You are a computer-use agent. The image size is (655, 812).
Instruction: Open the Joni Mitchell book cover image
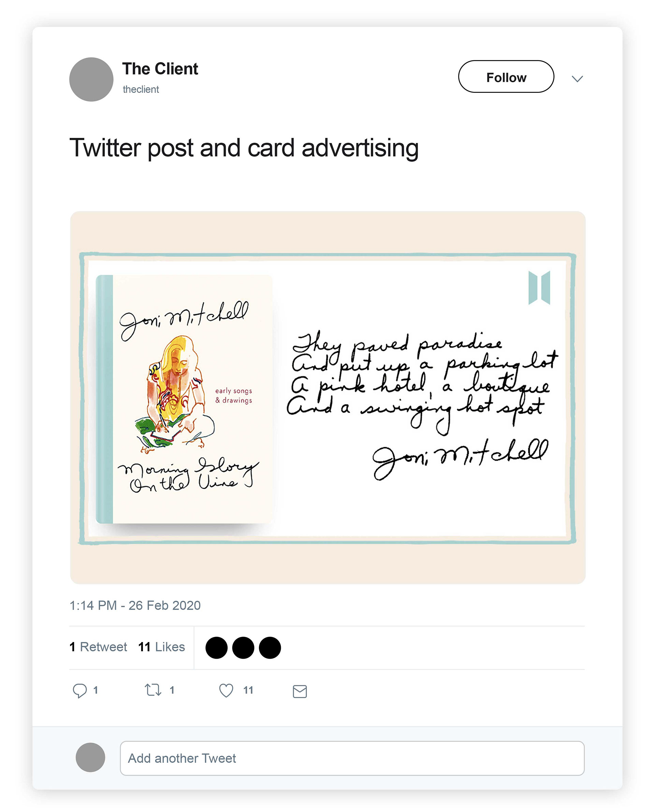pos(184,399)
